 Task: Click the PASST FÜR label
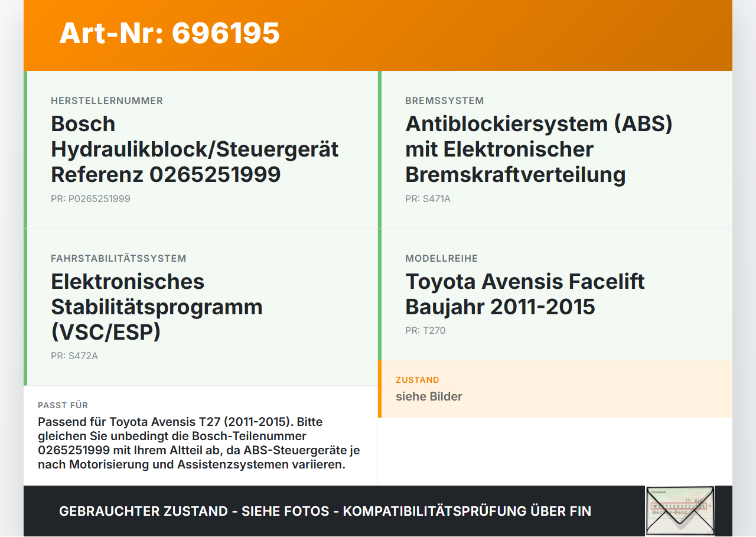click(63, 405)
